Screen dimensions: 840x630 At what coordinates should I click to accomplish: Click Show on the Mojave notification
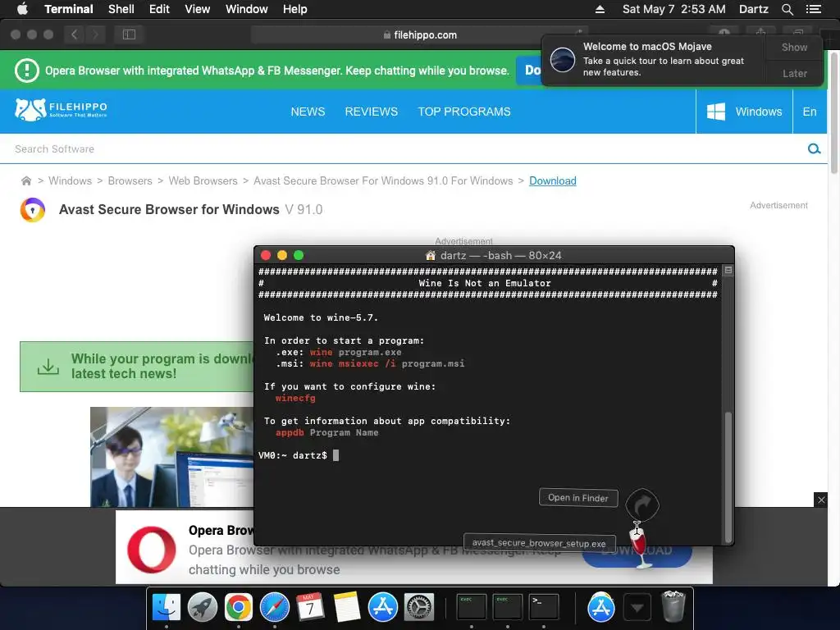[794, 47]
